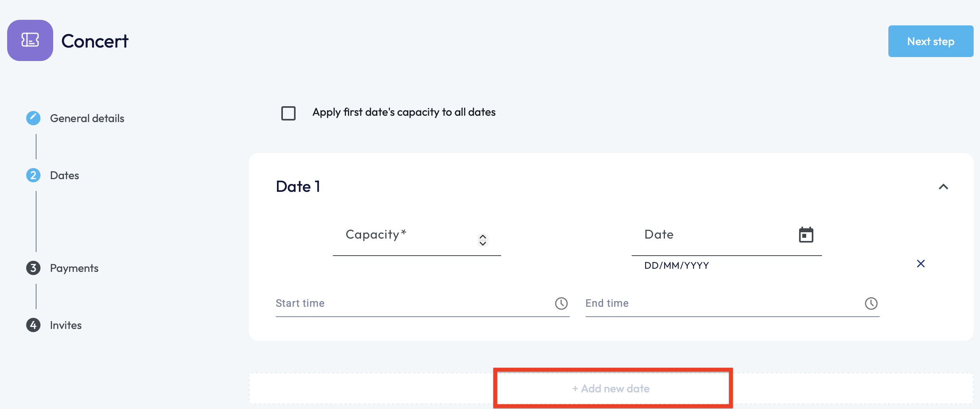Click into the Start time field
Screen dimensions: 980x409
(x=413, y=304)
